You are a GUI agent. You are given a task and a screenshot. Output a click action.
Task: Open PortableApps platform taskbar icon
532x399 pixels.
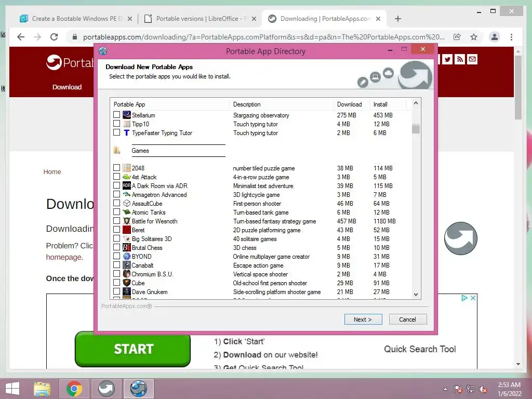[x=107, y=389]
